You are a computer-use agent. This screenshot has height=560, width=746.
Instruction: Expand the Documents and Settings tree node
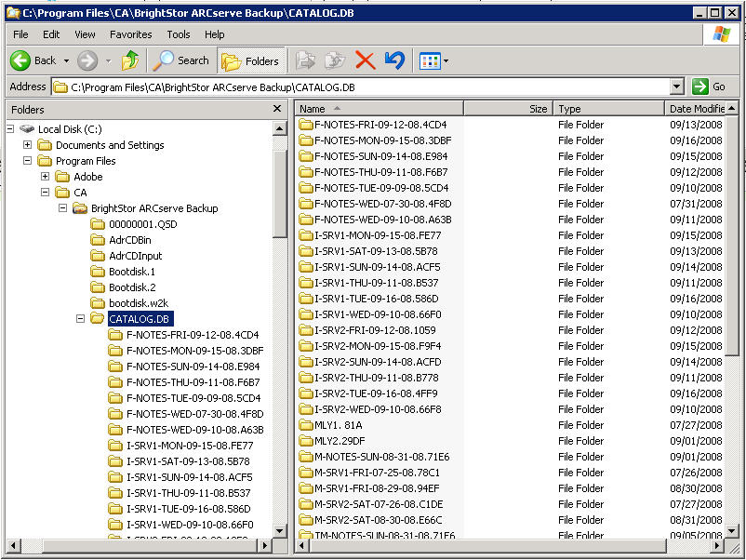point(28,145)
